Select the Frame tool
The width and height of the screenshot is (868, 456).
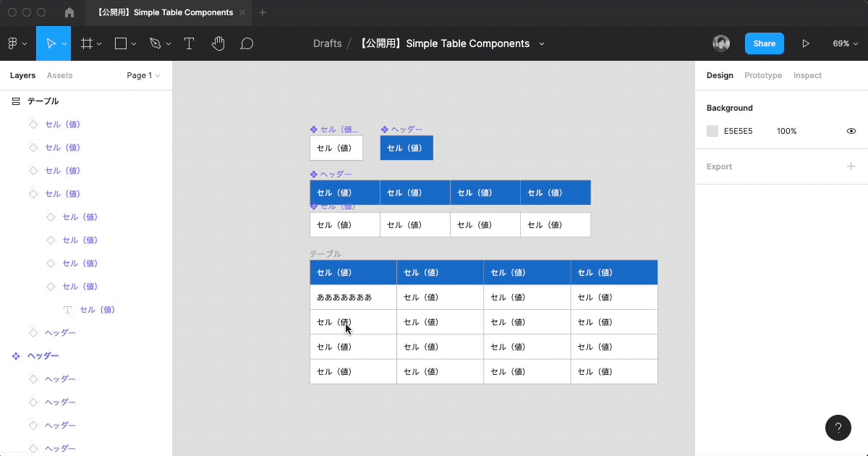coord(86,43)
